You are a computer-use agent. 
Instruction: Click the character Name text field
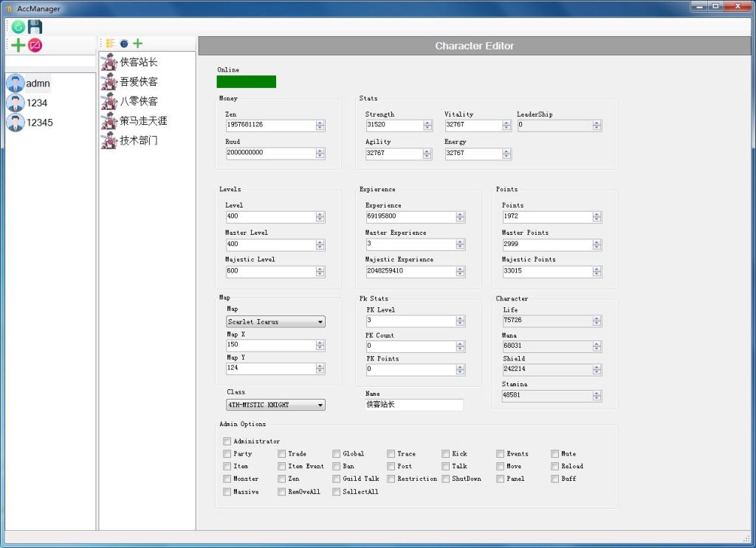(414, 405)
